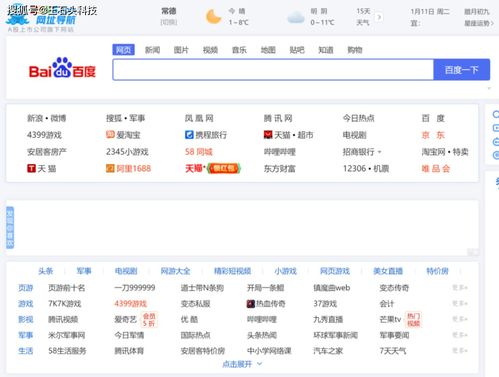Open 天猫 link with red T icon
This screenshot has width=499, height=377.
(x=41, y=168)
